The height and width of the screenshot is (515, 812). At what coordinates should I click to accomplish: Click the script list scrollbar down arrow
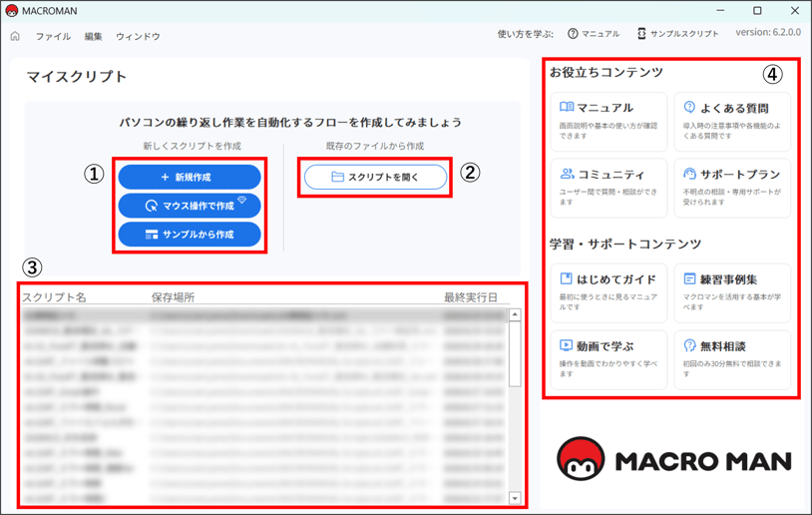[x=515, y=498]
